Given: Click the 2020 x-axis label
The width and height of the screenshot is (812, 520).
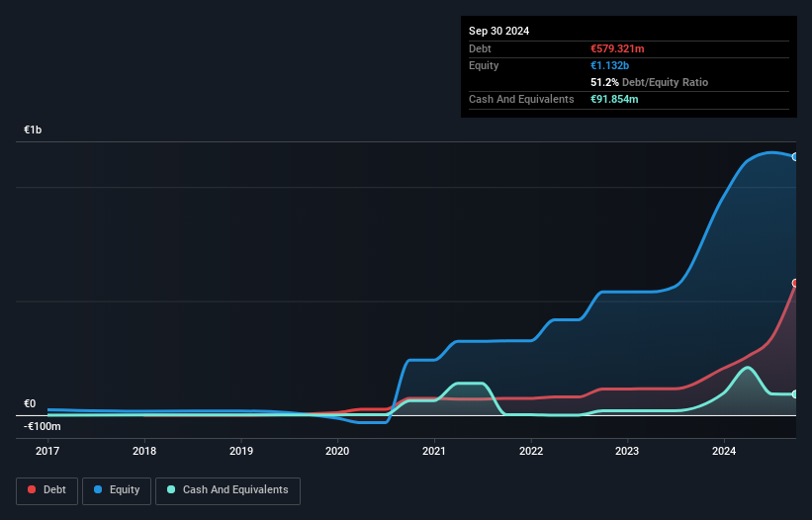Looking at the screenshot, I should pyautogui.click(x=337, y=451).
